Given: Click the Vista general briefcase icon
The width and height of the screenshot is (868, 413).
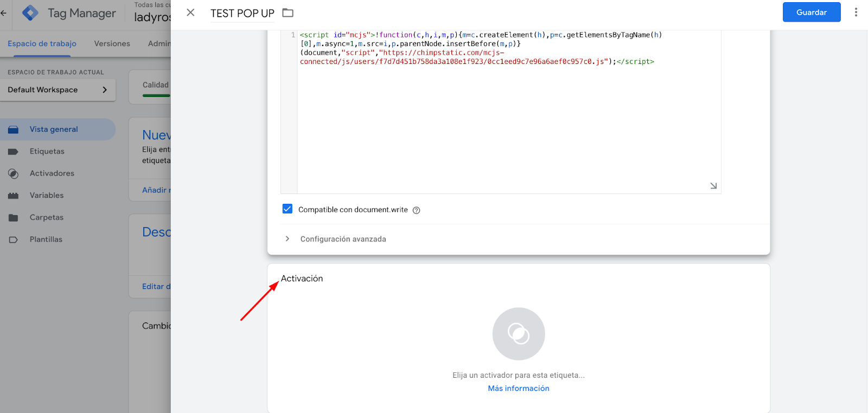Looking at the screenshot, I should pyautogui.click(x=14, y=130).
